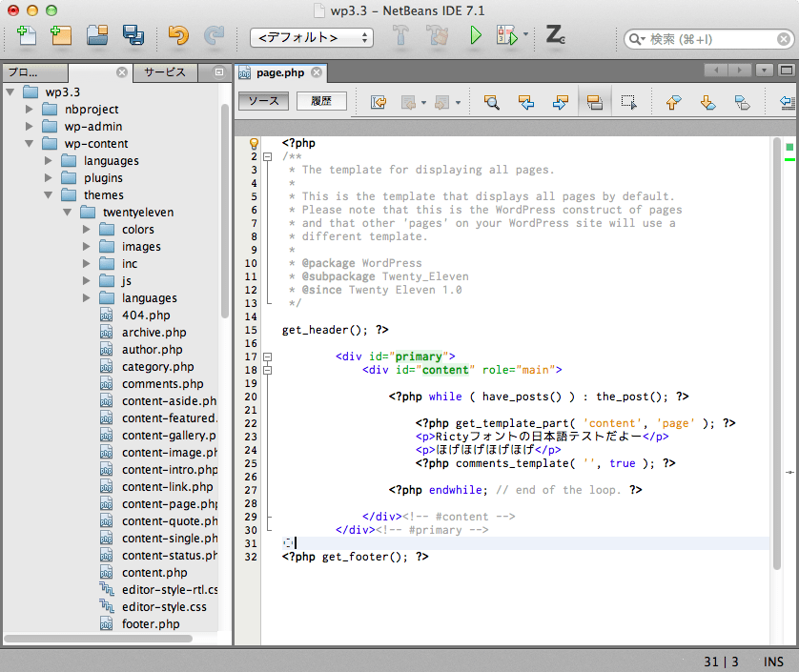The width and height of the screenshot is (799, 672).
Task: Click the Shift Line Left icon
Action: click(788, 102)
